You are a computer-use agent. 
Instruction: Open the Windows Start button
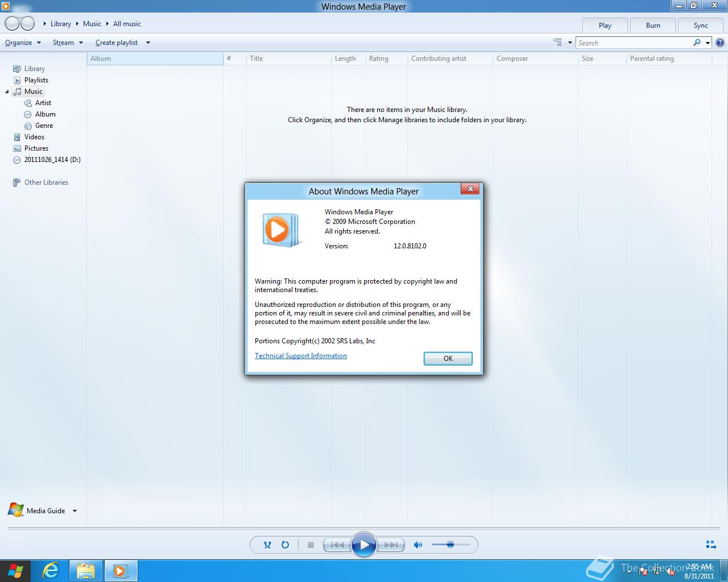click(15, 571)
